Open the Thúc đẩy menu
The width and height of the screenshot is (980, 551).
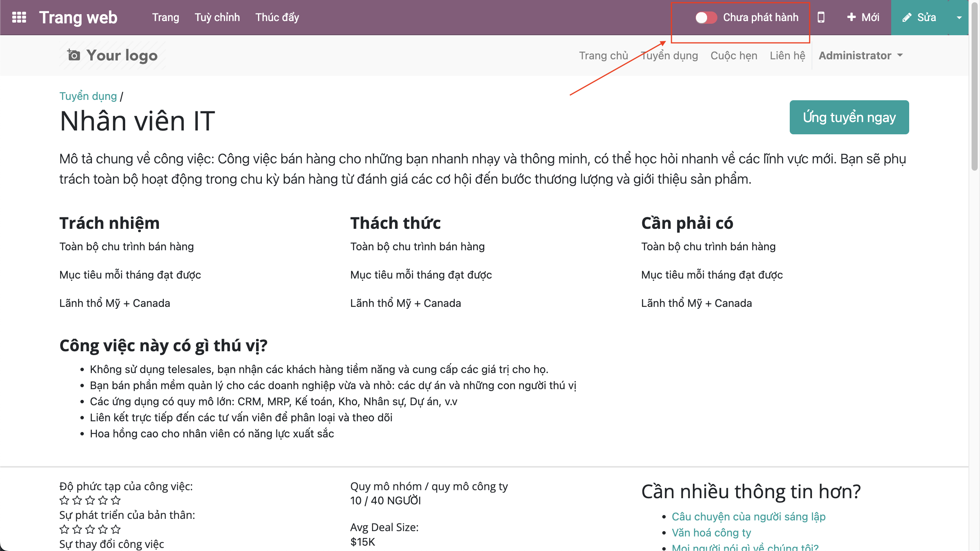pos(277,17)
